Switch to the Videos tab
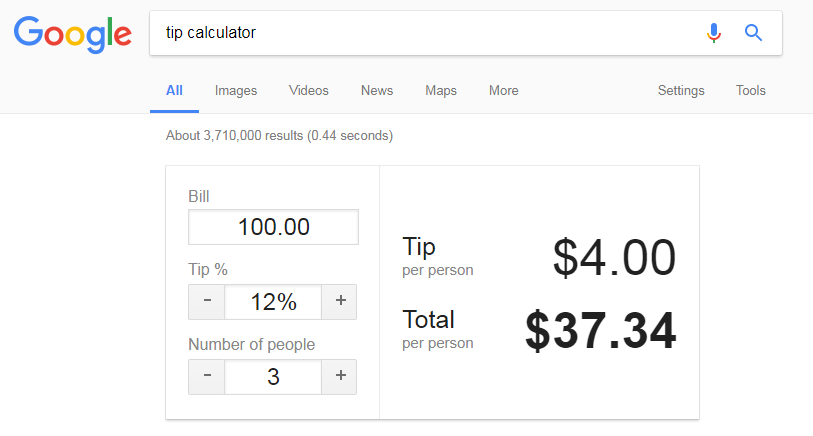Viewport: 813px width, 436px height. click(x=309, y=90)
